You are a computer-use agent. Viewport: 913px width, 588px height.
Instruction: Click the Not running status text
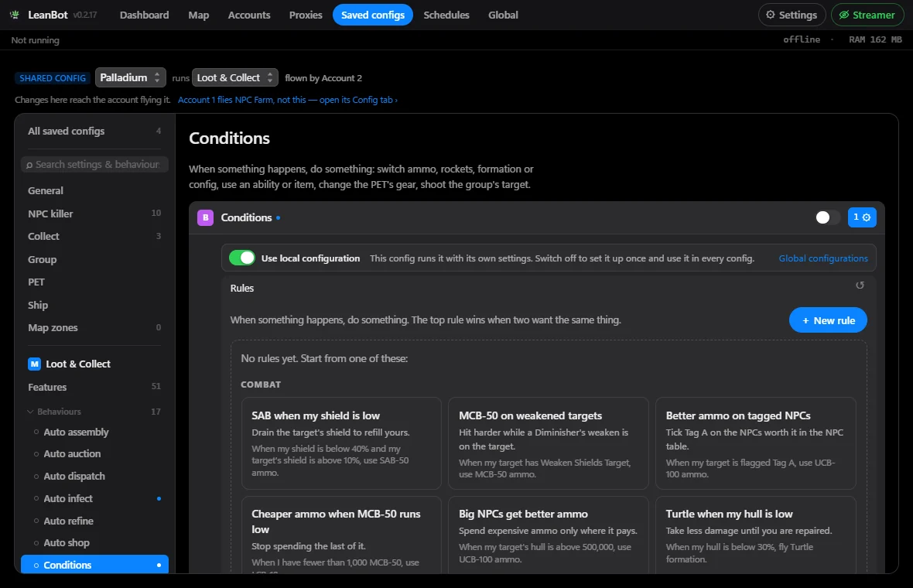pyautogui.click(x=35, y=40)
